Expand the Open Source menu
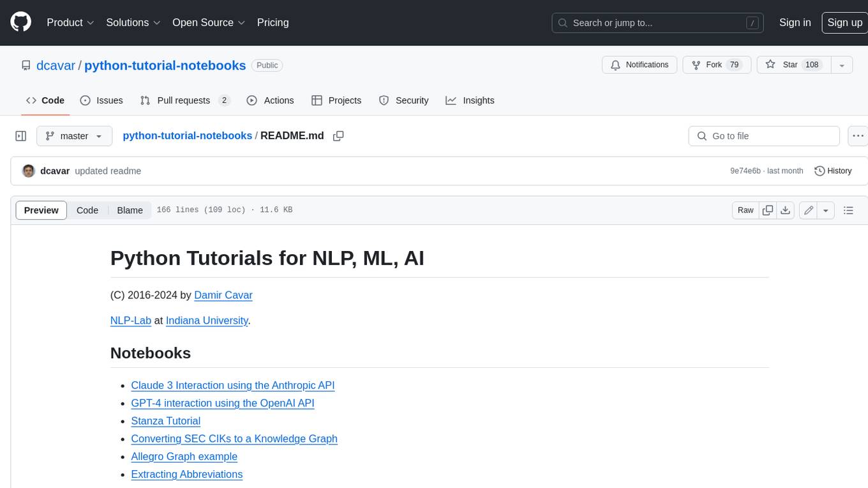Screen dimensions: 868x488 (209, 22)
